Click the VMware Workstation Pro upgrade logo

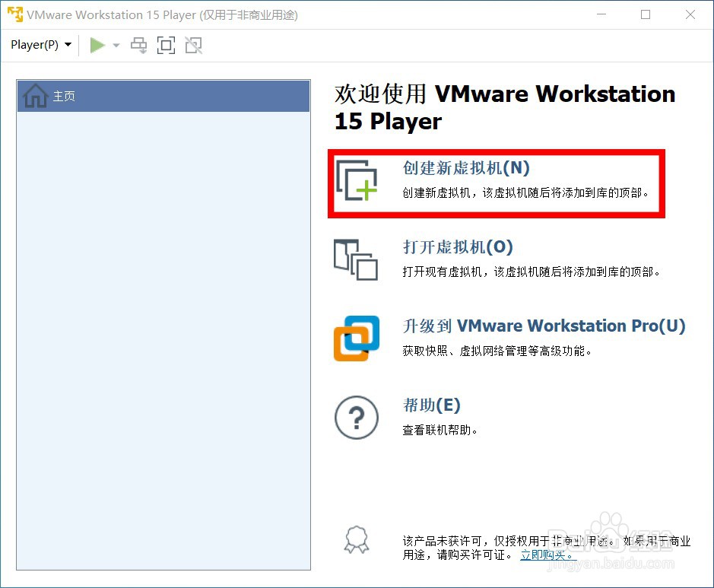click(357, 338)
